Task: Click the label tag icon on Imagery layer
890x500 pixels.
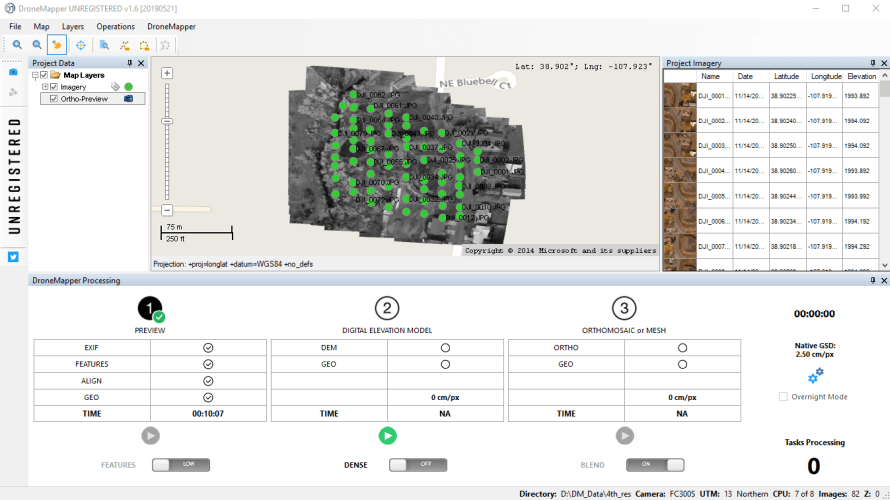Action: point(115,87)
